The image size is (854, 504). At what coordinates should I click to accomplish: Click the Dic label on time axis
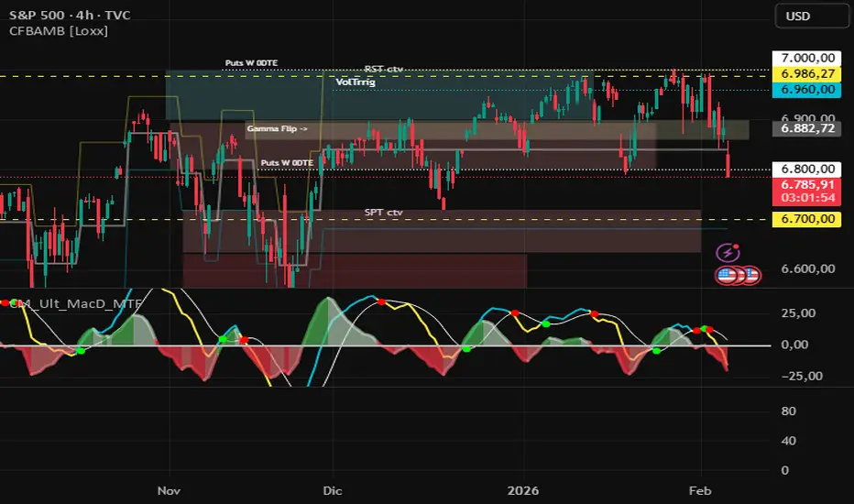333,491
